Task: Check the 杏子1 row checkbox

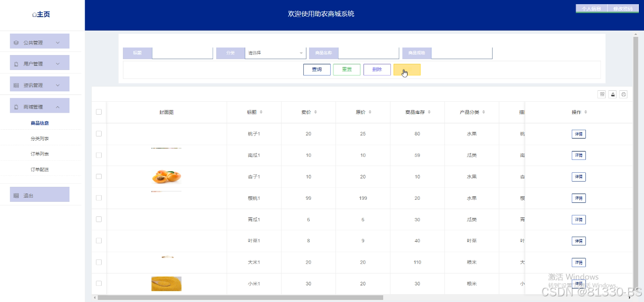Action: (99, 176)
